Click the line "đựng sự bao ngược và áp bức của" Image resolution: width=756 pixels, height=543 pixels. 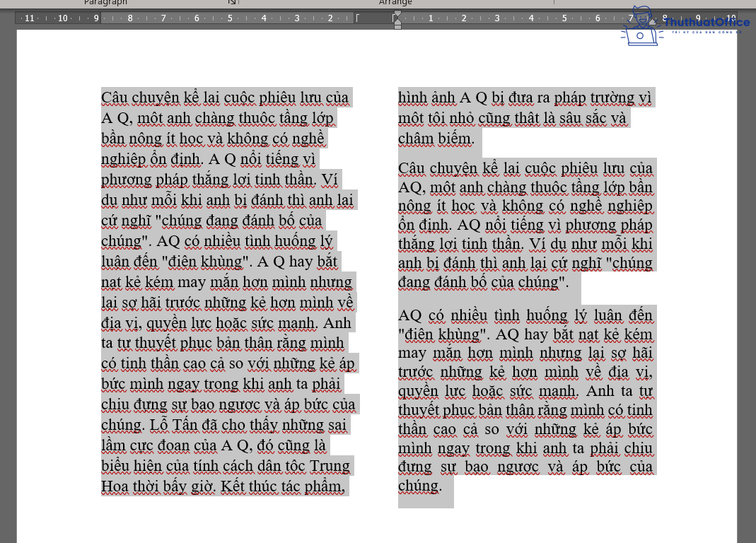point(525,467)
